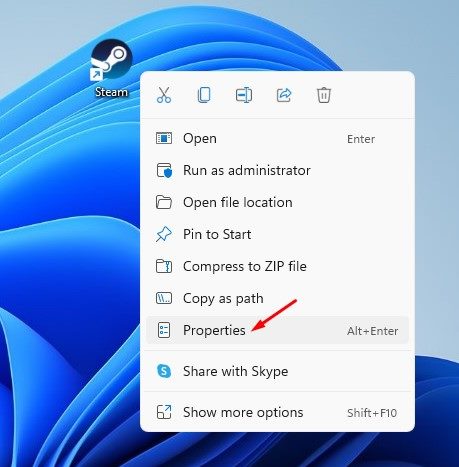Screen dimensions: 459x467
Task: Click the Copy icon in context menu
Action: (x=204, y=95)
